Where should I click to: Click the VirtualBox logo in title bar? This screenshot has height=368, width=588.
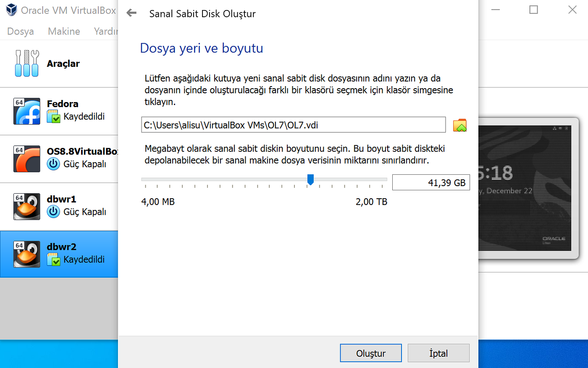12,10
